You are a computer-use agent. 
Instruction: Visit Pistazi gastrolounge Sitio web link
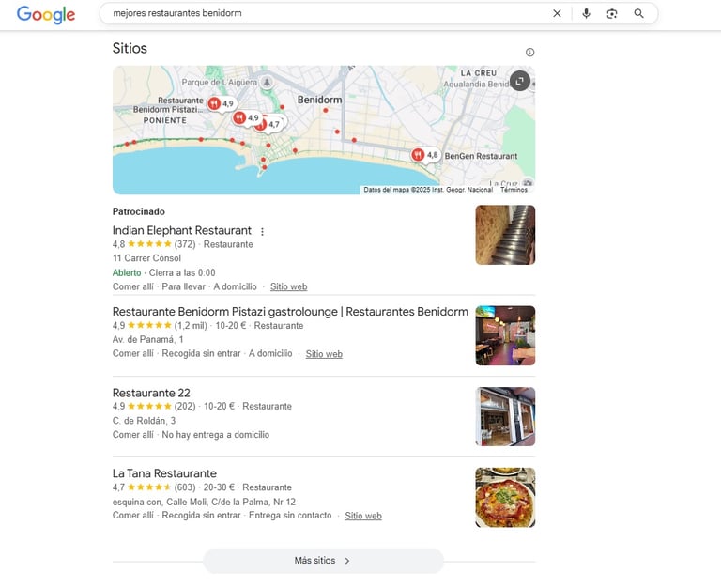click(324, 354)
